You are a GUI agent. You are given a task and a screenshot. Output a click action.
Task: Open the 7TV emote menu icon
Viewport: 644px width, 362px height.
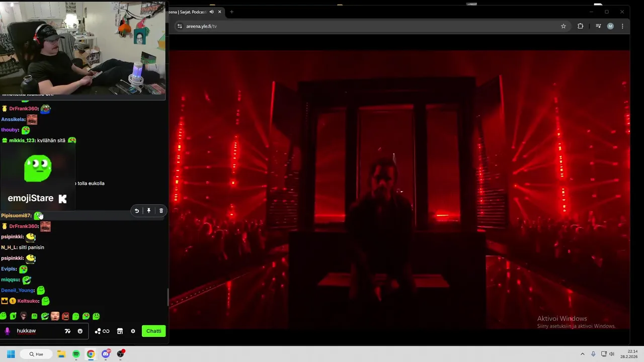(67, 331)
